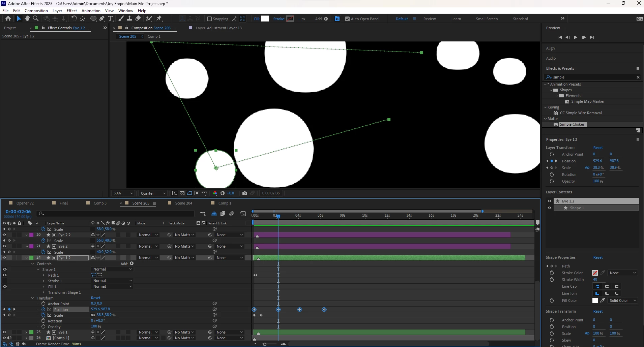
Task: Enable the Snapping checkbox
Action: click(209, 19)
